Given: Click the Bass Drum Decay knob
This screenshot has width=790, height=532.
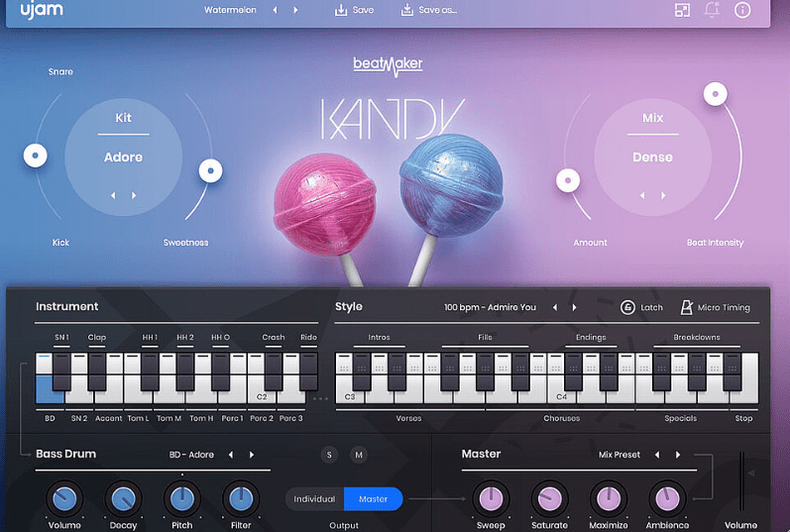Looking at the screenshot, I should point(124,498).
